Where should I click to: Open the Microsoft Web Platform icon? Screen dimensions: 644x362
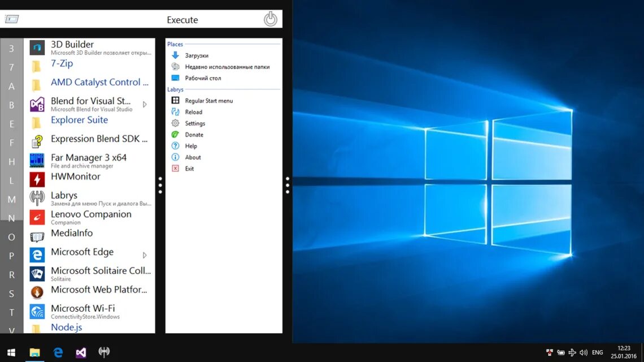coord(37,292)
